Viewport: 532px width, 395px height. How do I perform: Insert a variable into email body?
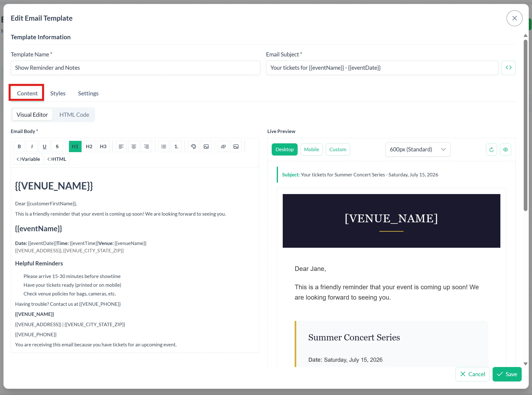(x=28, y=159)
